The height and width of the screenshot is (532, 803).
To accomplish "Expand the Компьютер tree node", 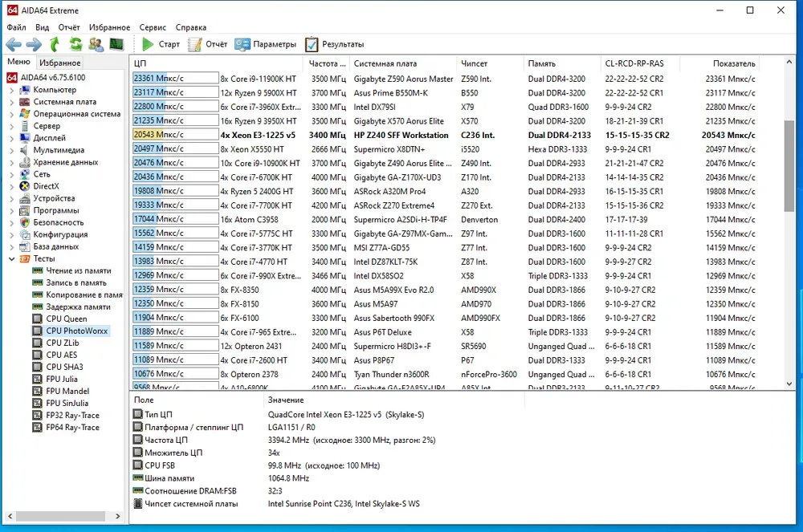I will pos(11,90).
